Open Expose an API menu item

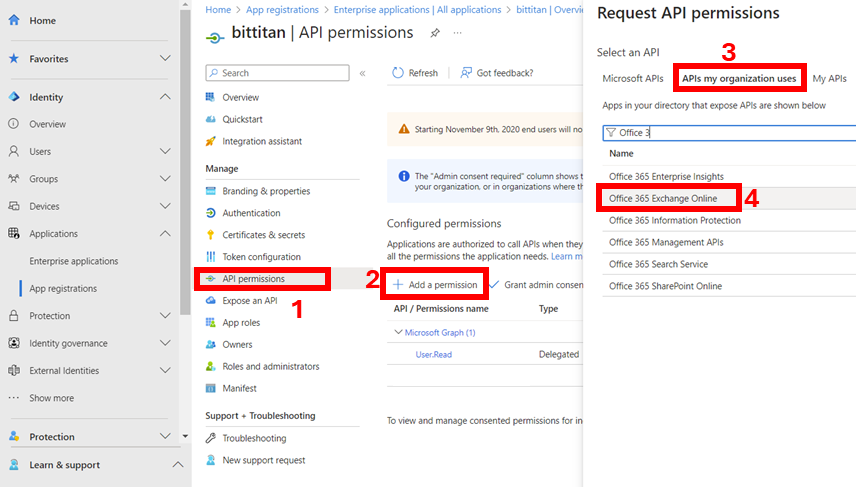coord(249,300)
